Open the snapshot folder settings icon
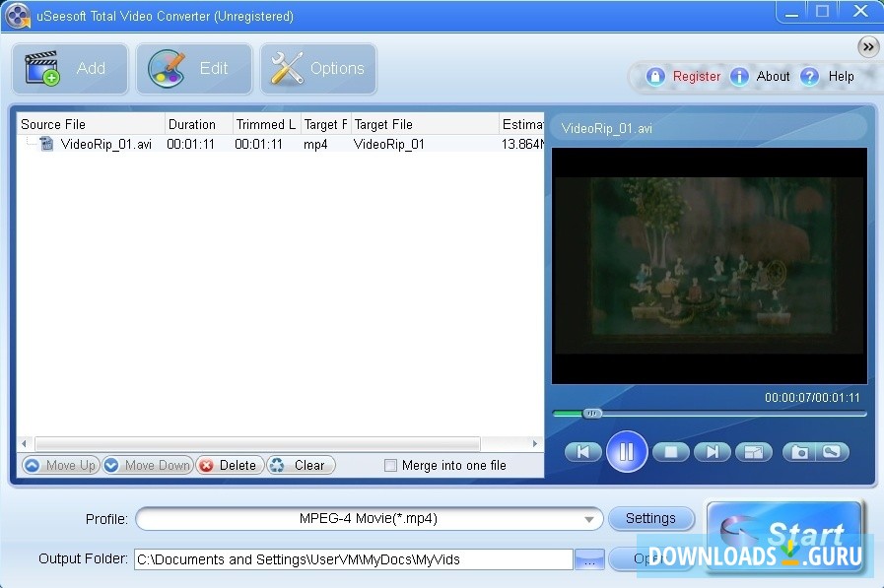 pyautogui.click(x=832, y=452)
